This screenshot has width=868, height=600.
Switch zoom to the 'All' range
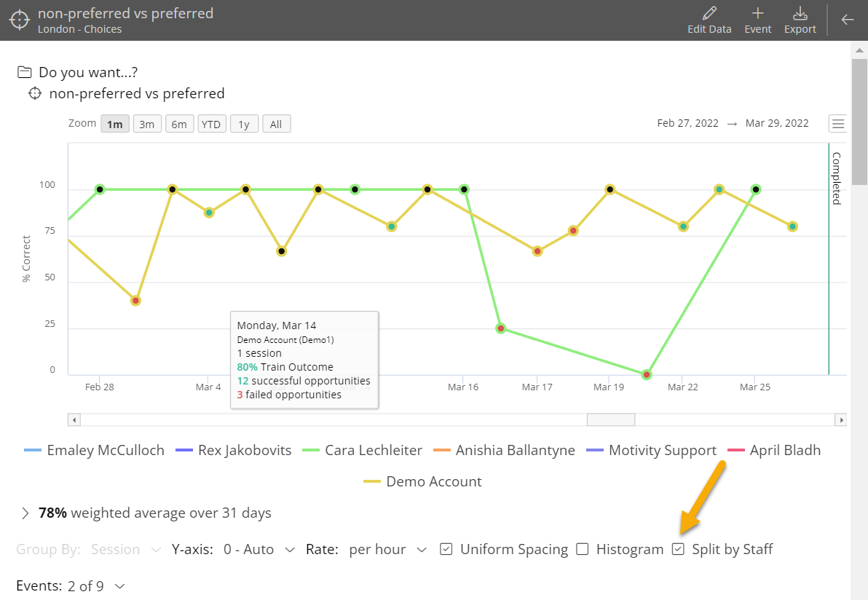[x=276, y=123]
